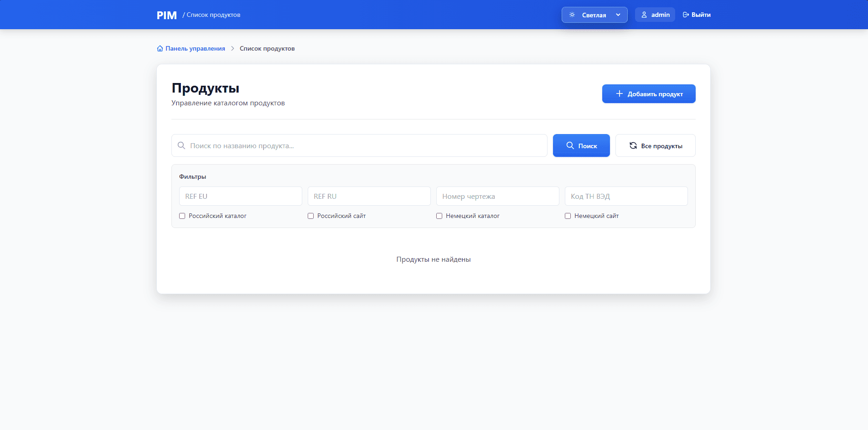Click the magnifier icon on Поиск button
868x430 pixels.
click(570, 145)
